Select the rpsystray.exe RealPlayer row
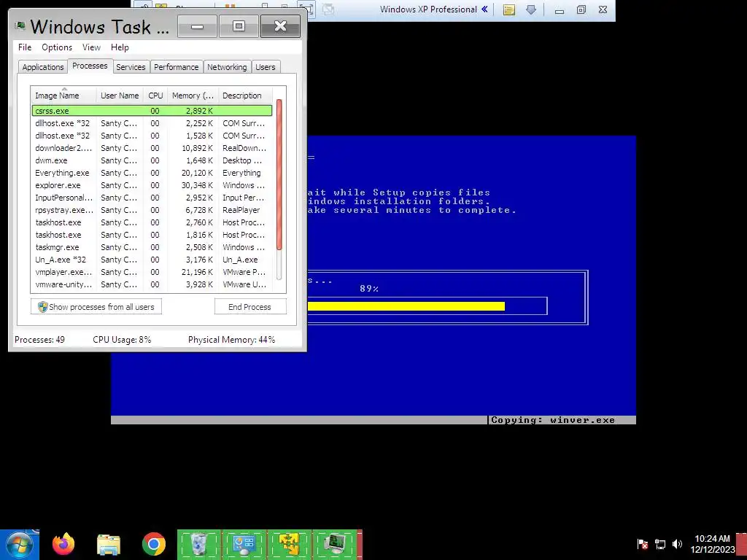Viewport: 747px width, 560px height. click(x=152, y=209)
